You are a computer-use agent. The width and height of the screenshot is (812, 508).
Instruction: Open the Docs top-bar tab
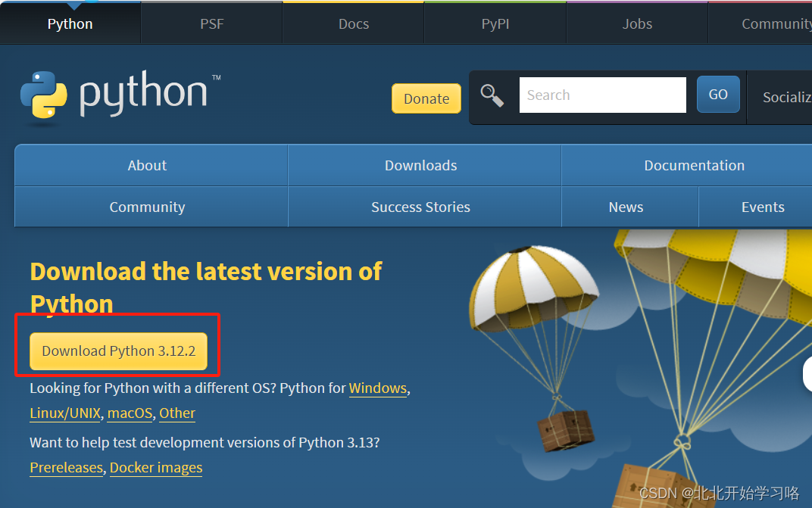pos(354,23)
